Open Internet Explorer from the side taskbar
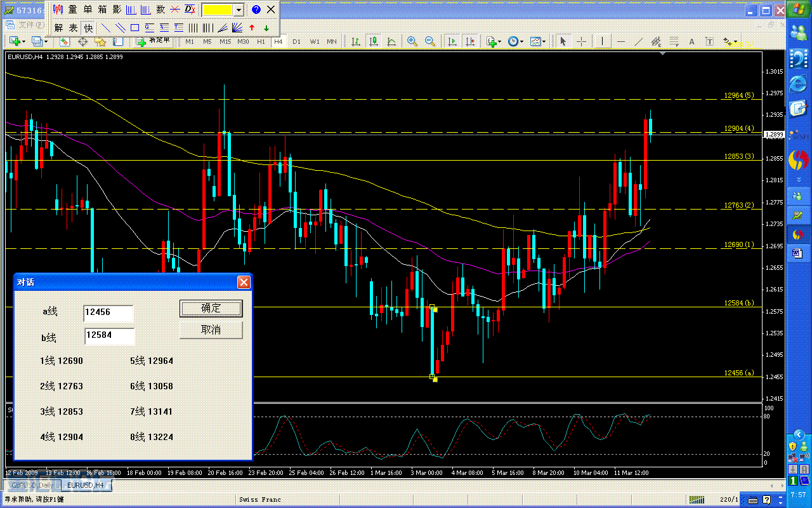Image resolution: width=812 pixels, height=508 pixels. 798,84
